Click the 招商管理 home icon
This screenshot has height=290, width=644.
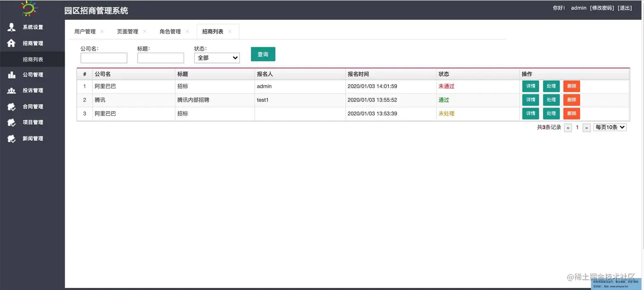coord(11,43)
